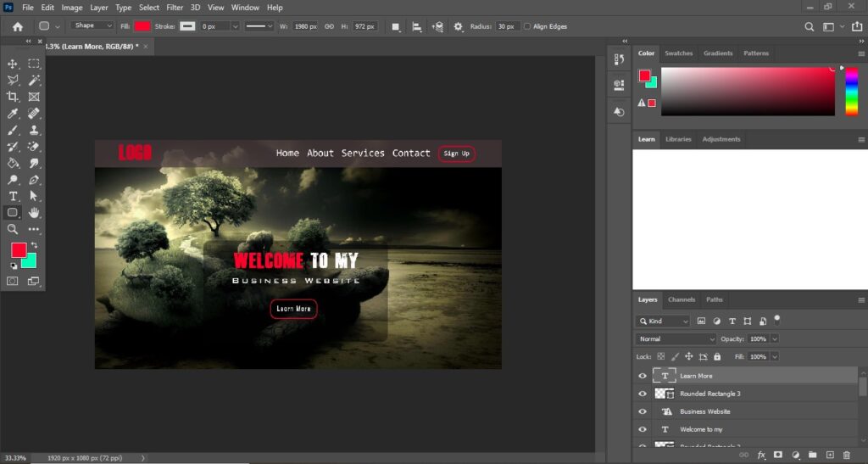The height and width of the screenshot is (464, 868).
Task: Create a new adjustment layer icon
Action: (x=795, y=456)
